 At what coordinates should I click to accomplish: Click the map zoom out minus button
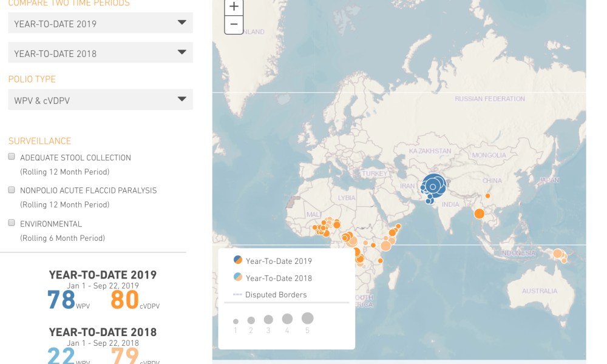point(234,25)
